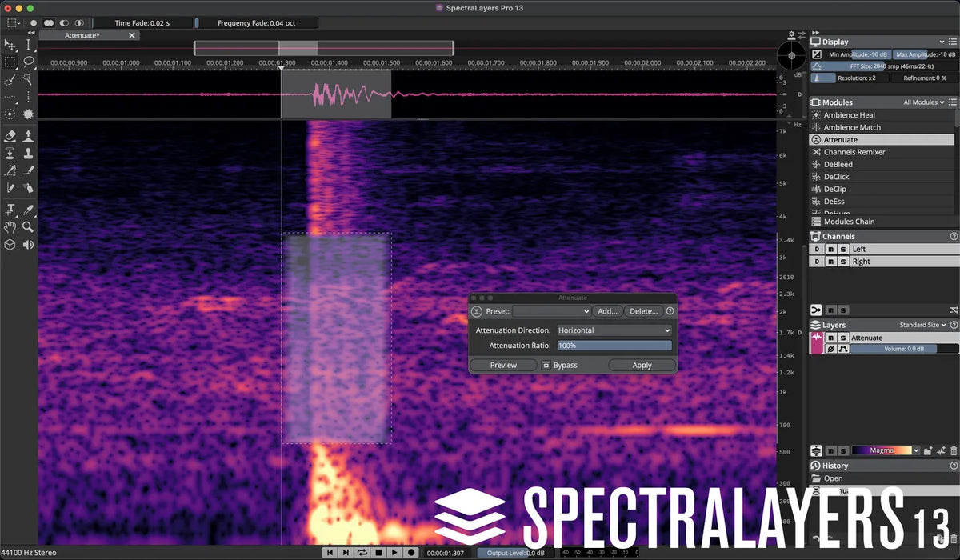Select the Lasso selection tool
Viewport: 960px width, 560px height.
(x=29, y=61)
